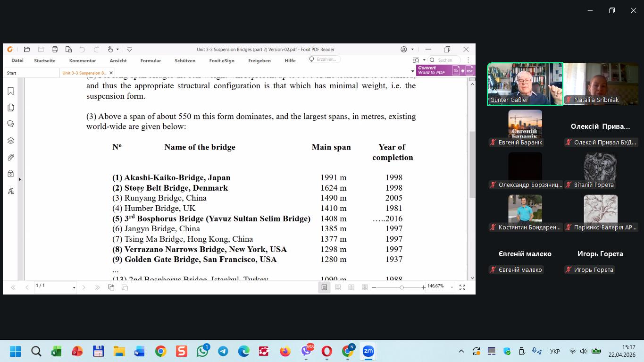
Task: Click the Convert Word to PDF banner
Action: pyautogui.click(x=445, y=70)
